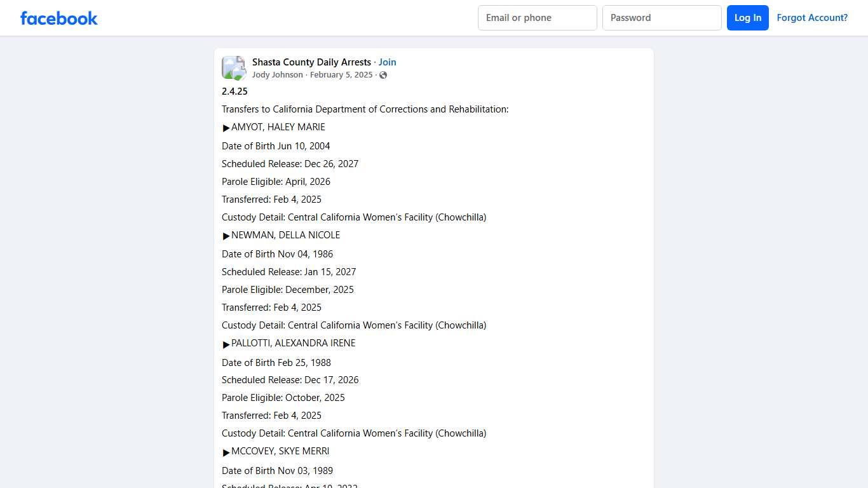Click the Facebook wordmark logo
This screenshot has height=488, width=868.
click(x=58, y=18)
